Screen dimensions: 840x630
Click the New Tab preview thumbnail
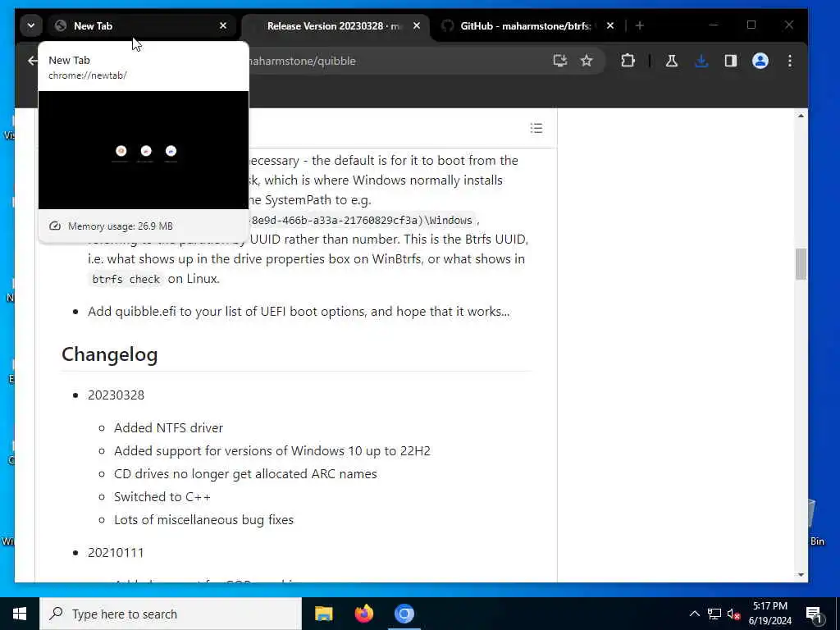click(x=144, y=150)
